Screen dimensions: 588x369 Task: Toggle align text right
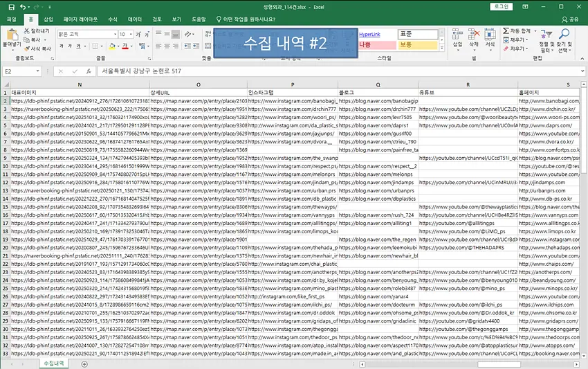click(x=176, y=46)
